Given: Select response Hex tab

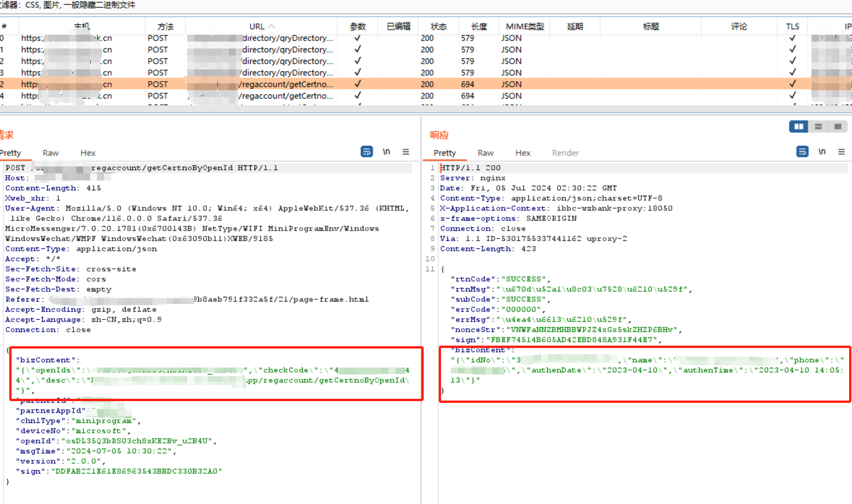Looking at the screenshot, I should (x=523, y=153).
